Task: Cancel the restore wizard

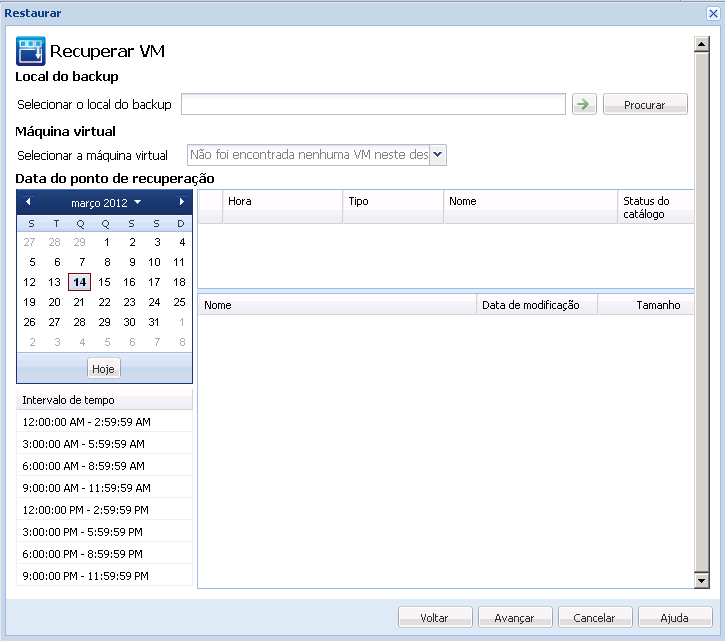Action: tap(595, 618)
